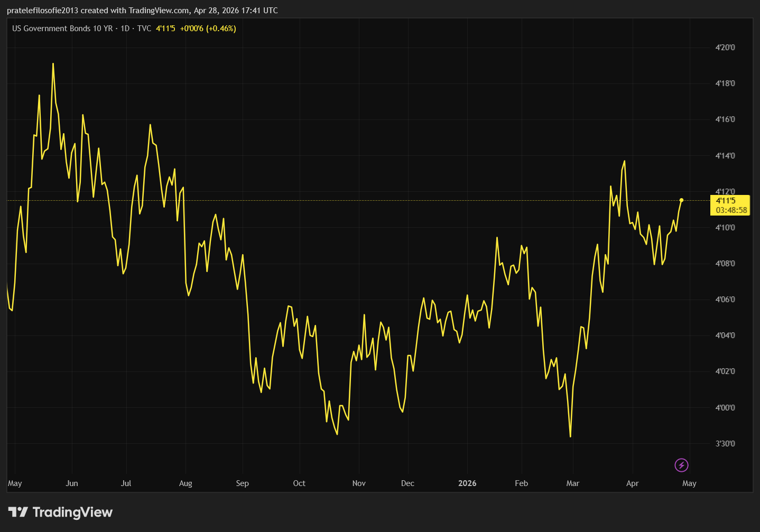Viewport: 760px width, 532px height.
Task: Click the 4'12'0 price axis label
Action: (x=725, y=192)
